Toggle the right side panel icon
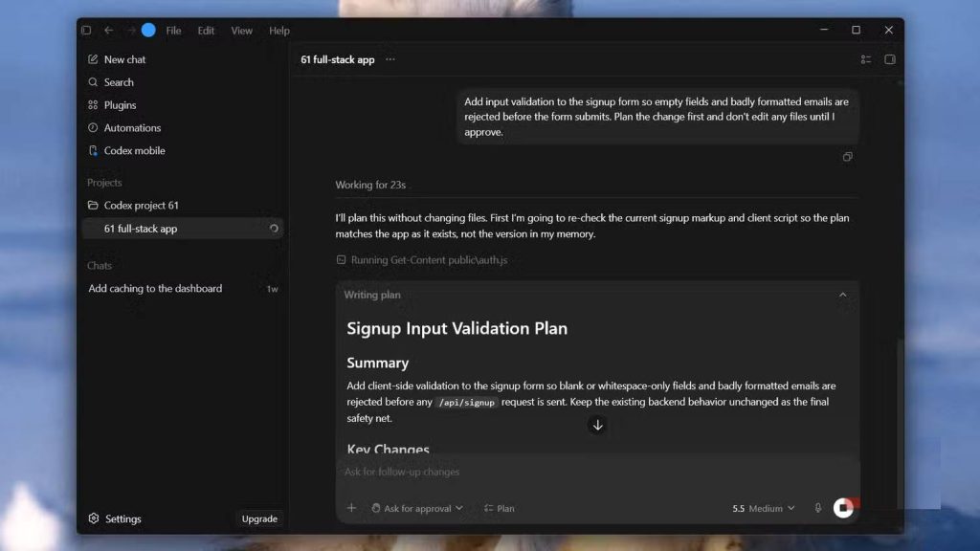Image resolution: width=980 pixels, height=551 pixels. (890, 59)
